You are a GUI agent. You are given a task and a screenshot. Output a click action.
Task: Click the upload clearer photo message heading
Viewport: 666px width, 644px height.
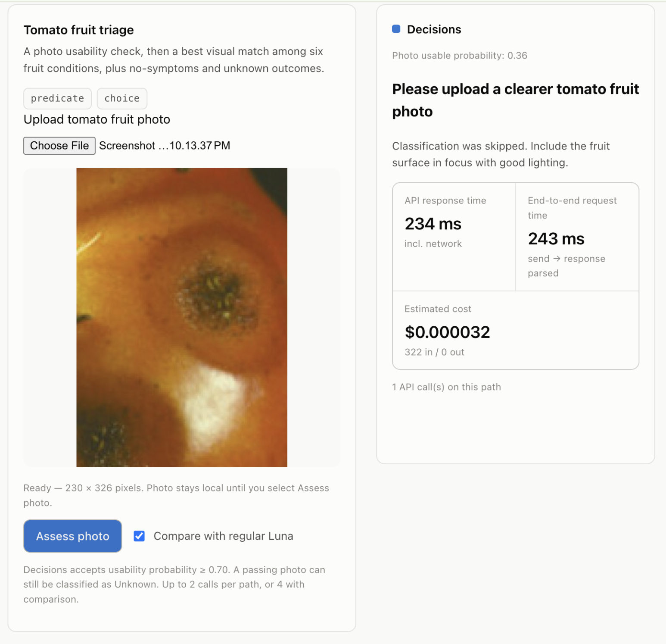tap(516, 100)
